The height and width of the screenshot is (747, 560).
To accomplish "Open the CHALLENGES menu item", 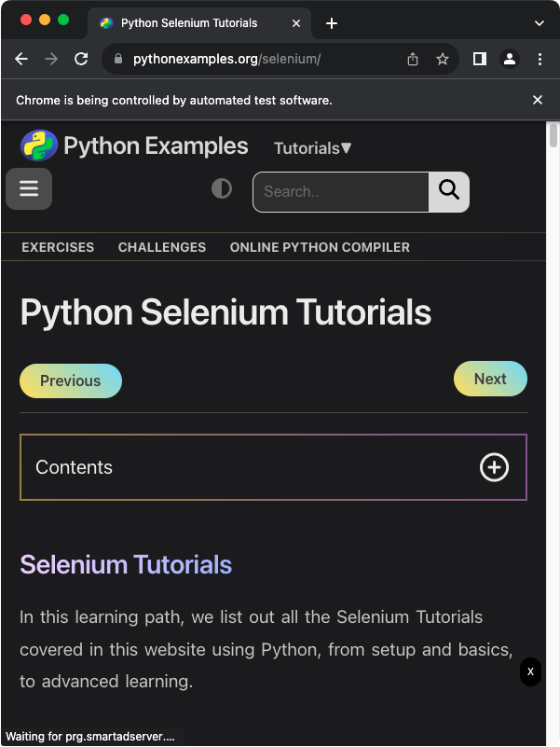I will pyautogui.click(x=162, y=247).
